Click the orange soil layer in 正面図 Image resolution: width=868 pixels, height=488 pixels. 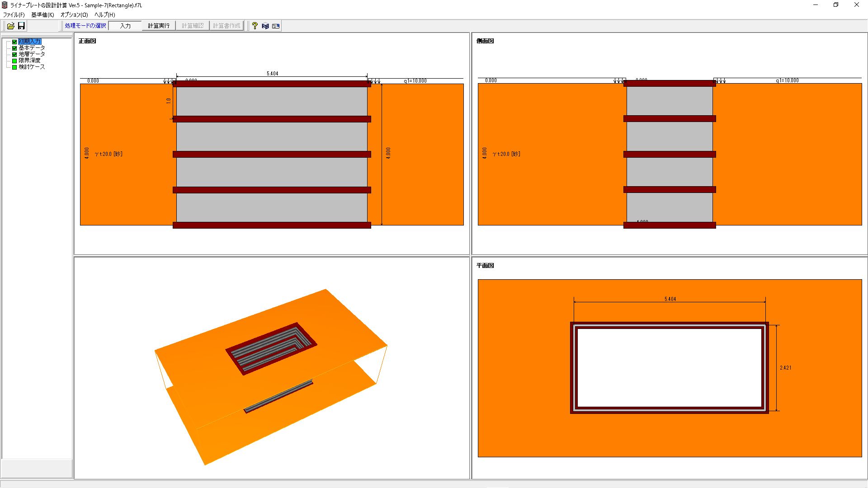pos(127,190)
